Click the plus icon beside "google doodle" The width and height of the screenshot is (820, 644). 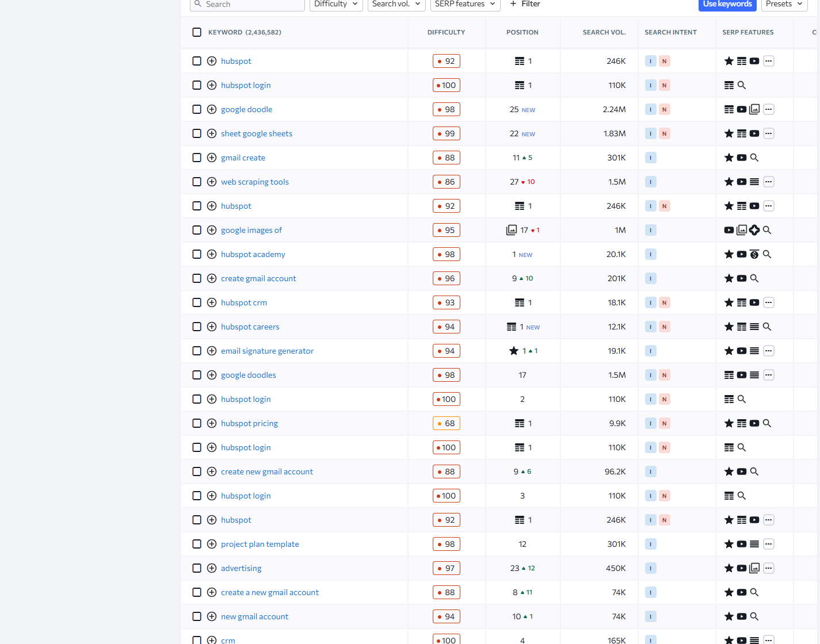pos(212,109)
